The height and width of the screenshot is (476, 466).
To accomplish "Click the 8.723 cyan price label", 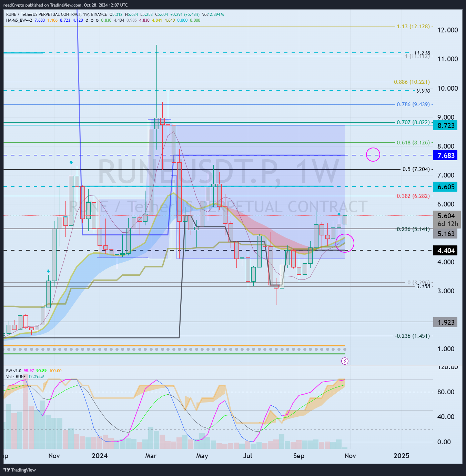I will [446, 125].
